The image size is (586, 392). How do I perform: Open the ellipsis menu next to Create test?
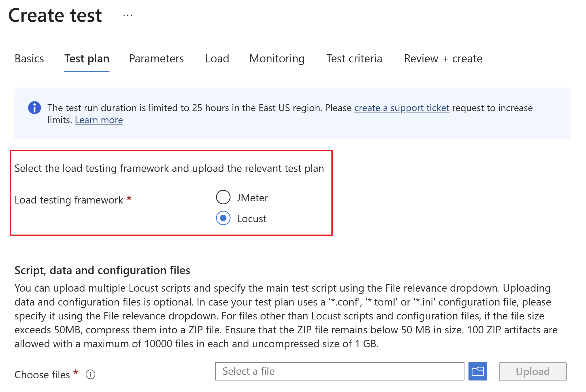pos(128,15)
